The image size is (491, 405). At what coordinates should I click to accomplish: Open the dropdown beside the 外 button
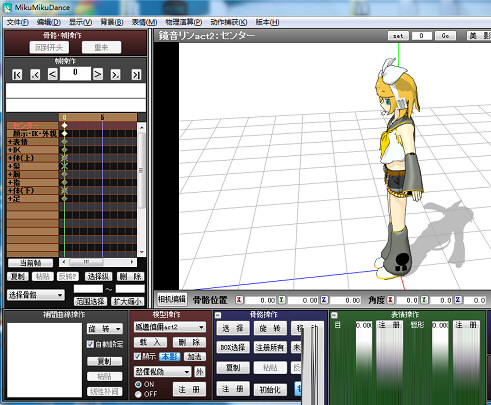(x=163, y=371)
